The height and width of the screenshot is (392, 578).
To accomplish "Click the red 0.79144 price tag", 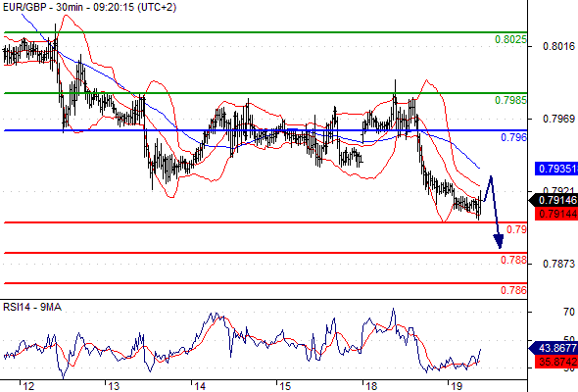I will coord(556,213).
